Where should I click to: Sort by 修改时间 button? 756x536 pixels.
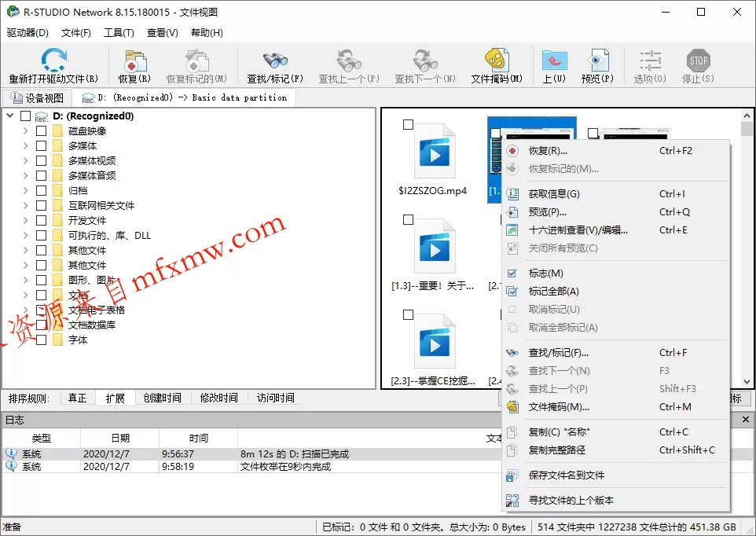pos(219,398)
